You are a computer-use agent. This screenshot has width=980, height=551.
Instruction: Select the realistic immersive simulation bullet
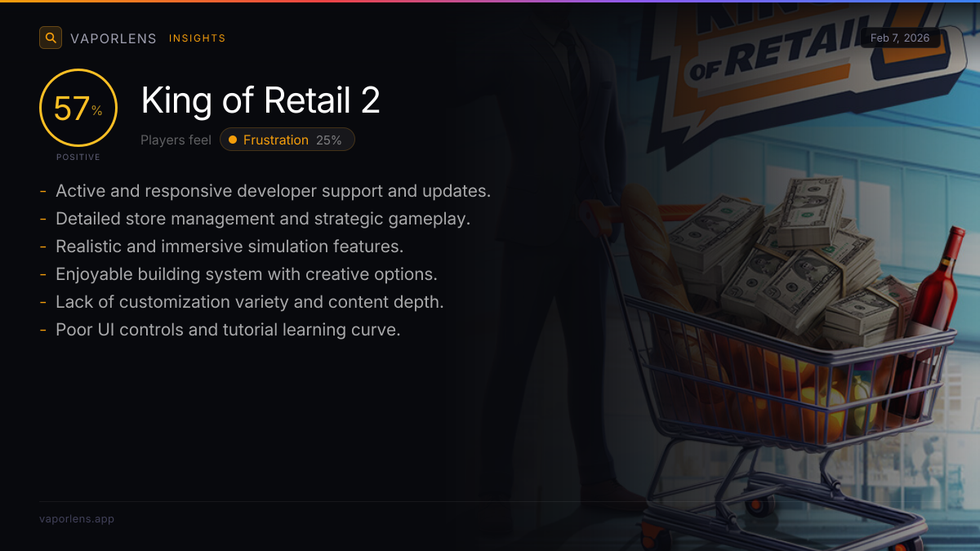(x=221, y=247)
